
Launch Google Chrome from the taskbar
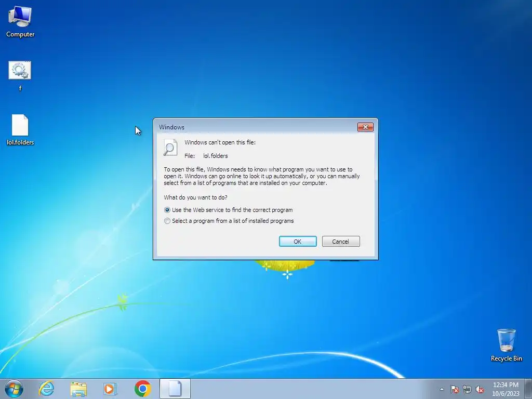coord(142,389)
